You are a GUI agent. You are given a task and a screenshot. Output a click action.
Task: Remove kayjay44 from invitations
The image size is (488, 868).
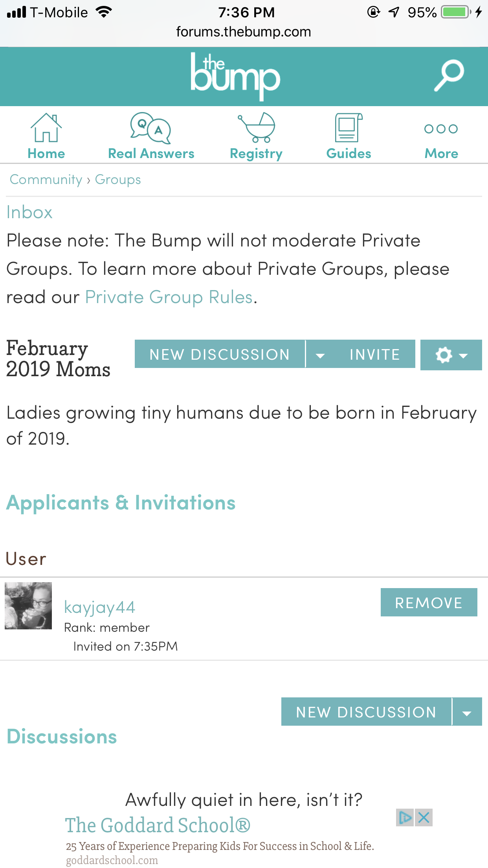coord(429,602)
